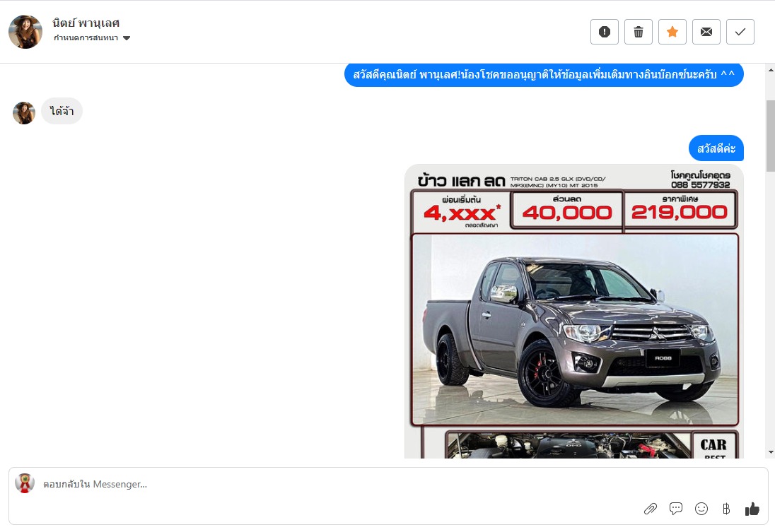Select the long blue greeting message bubble
Image resolution: width=775 pixels, height=532 pixels.
point(544,75)
